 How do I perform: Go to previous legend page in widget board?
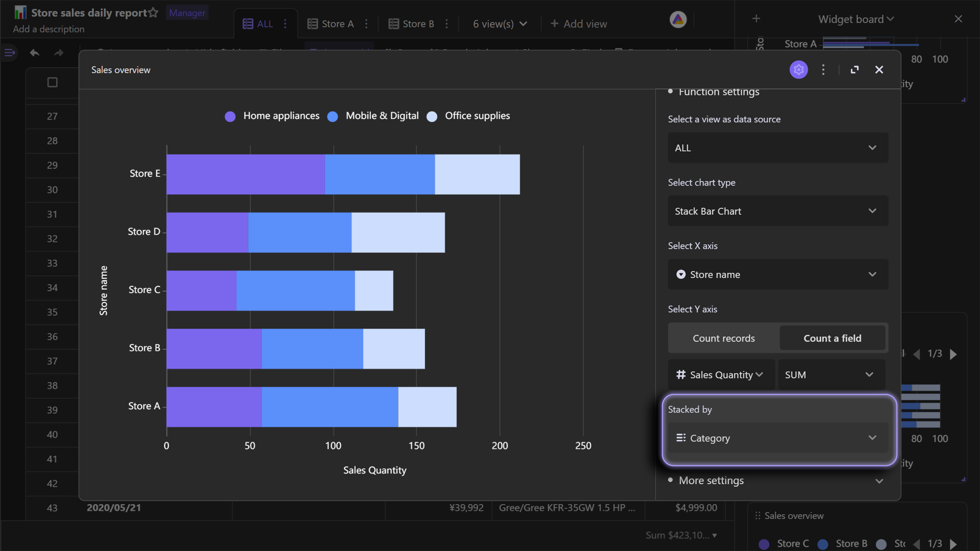[x=917, y=354]
